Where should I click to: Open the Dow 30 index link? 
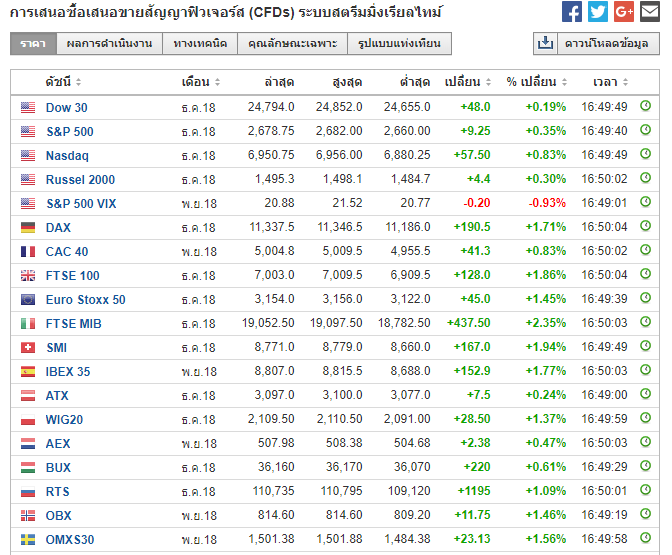(66, 108)
